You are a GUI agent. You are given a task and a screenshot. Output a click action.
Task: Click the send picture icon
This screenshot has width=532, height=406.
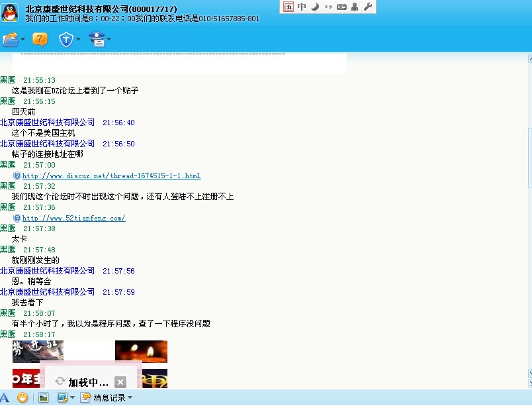(x=43, y=397)
